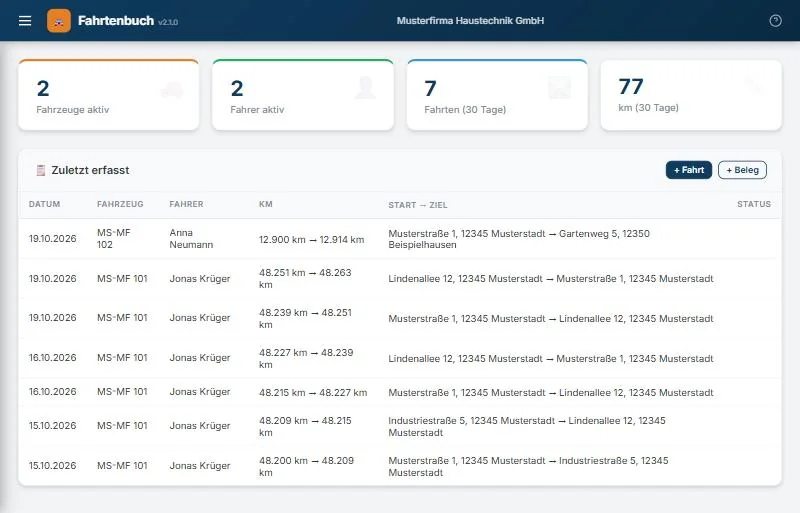Click the FAHRER column header
This screenshot has height=513, width=800.
(x=186, y=204)
